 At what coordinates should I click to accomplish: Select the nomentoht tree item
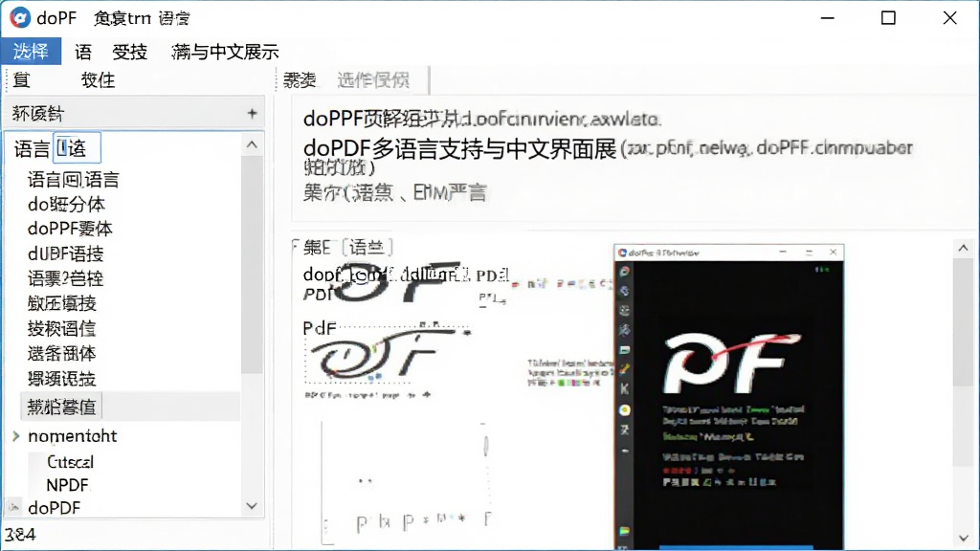point(73,436)
